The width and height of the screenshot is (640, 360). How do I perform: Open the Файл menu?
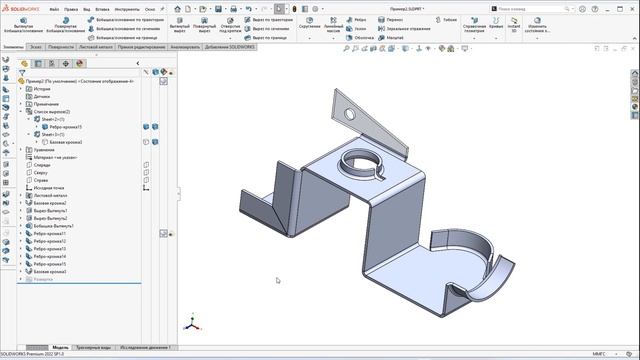point(54,9)
